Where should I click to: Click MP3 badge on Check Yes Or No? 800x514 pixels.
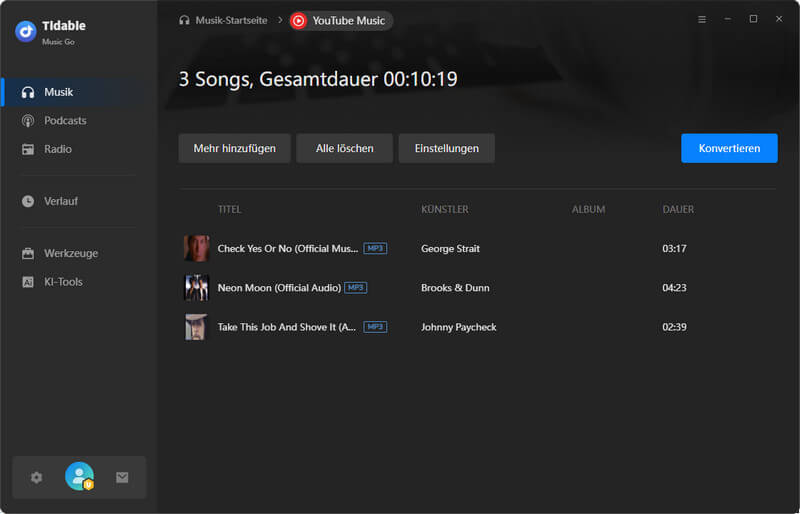375,249
